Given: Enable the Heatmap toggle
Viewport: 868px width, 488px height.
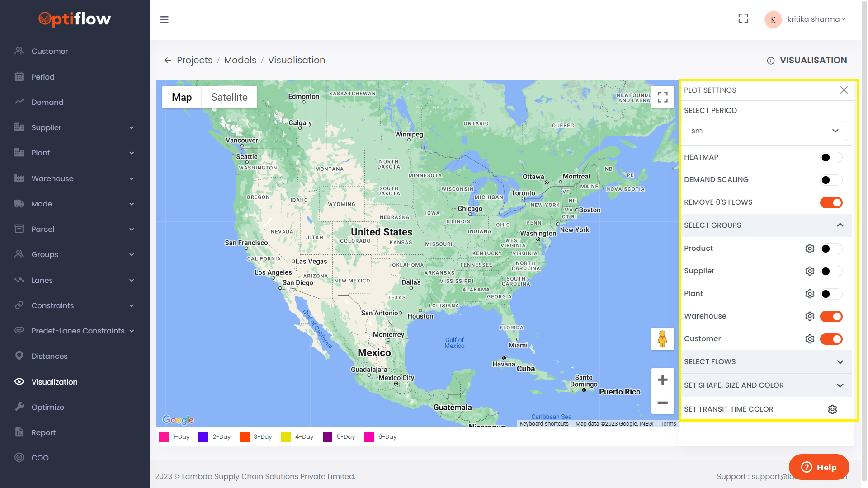Looking at the screenshot, I should coord(831,157).
